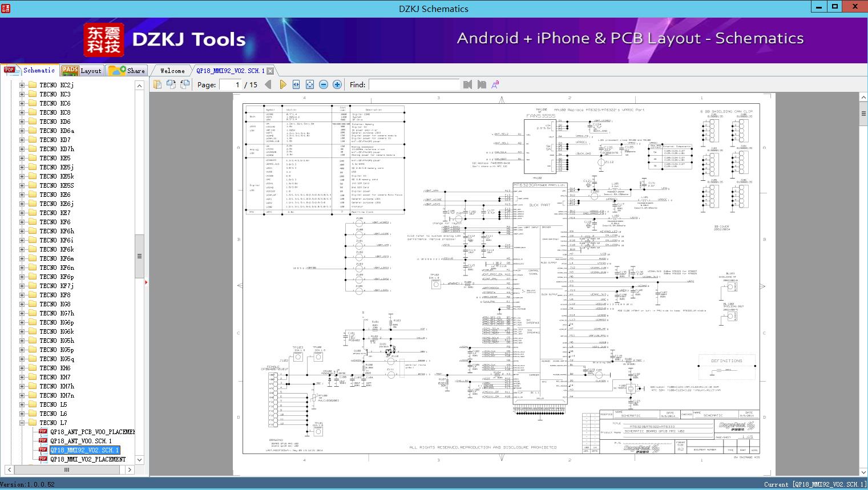Click the fit width icon
The image size is (868, 490).
pyautogui.click(x=296, y=84)
